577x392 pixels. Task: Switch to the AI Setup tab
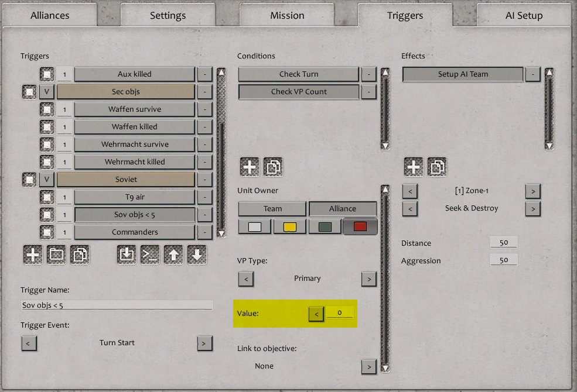tap(523, 15)
